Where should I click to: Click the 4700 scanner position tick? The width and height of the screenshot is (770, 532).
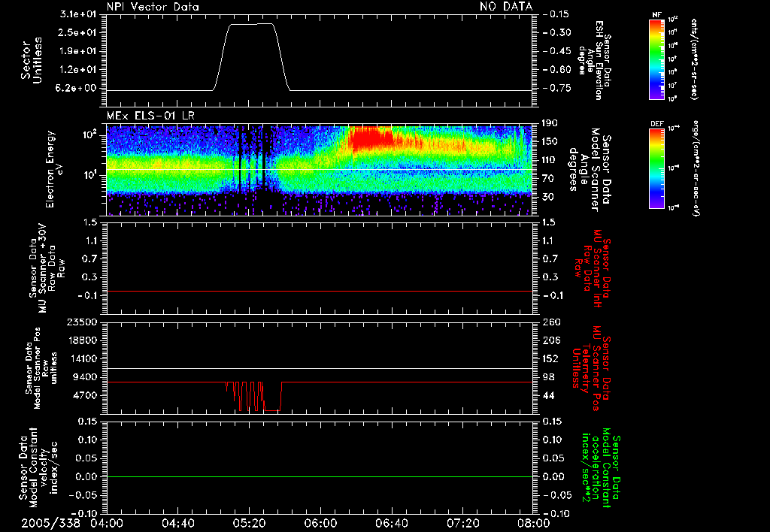[84, 395]
